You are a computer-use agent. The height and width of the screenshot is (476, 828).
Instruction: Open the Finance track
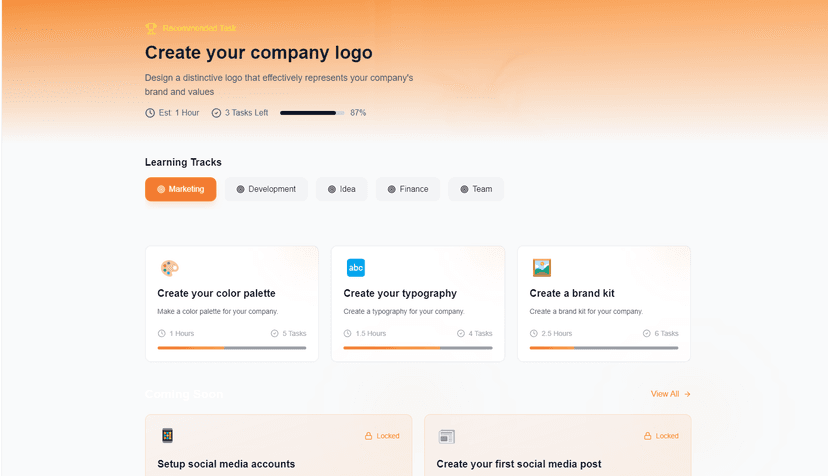408,189
